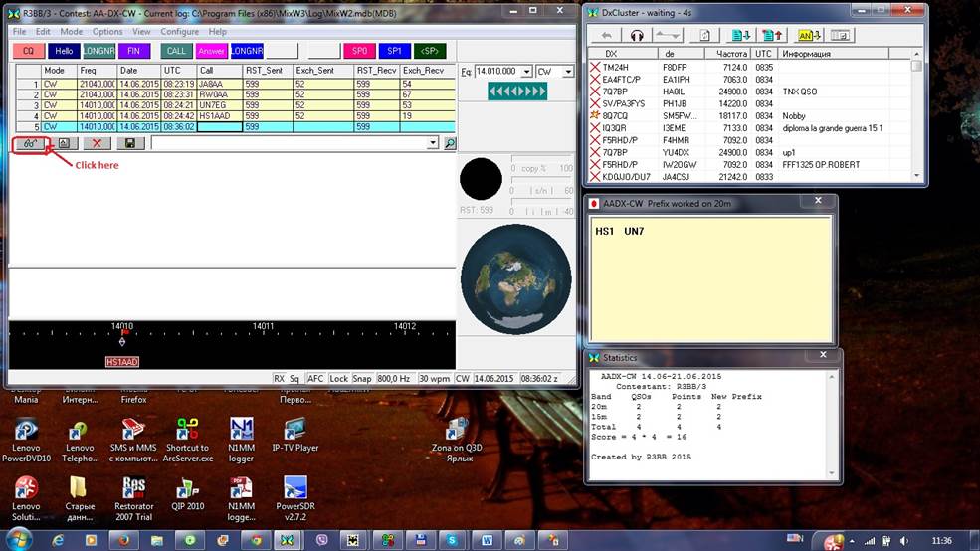Toggle Snap in the status bar
The height and width of the screenshot is (551, 980).
coord(362,379)
